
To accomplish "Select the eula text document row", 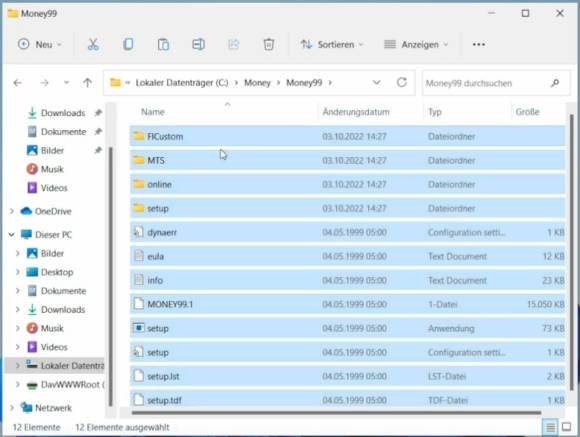I will point(347,256).
